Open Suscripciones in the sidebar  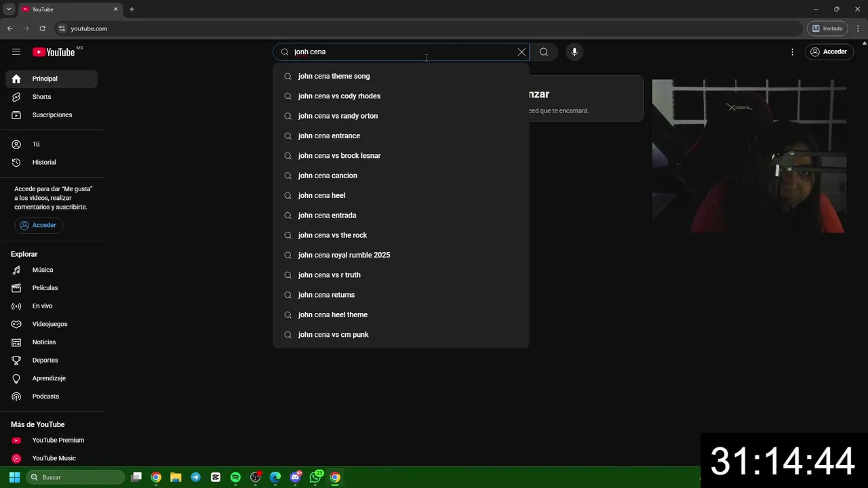coord(52,115)
